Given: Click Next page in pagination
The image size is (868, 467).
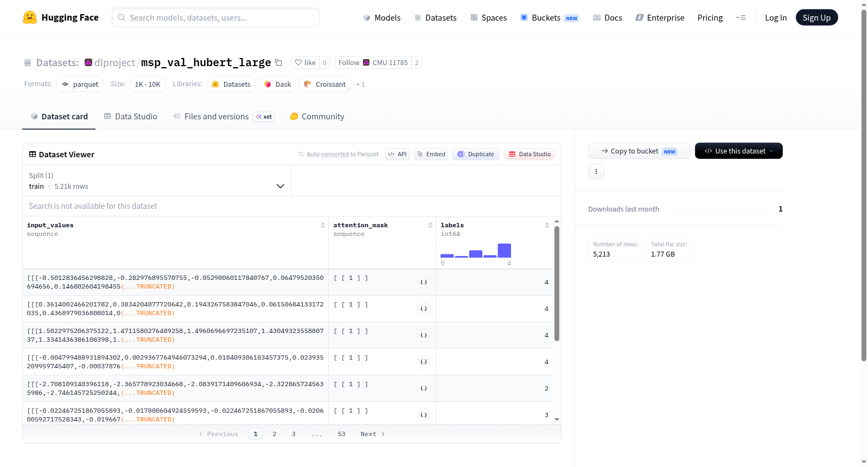Looking at the screenshot, I should [373, 434].
